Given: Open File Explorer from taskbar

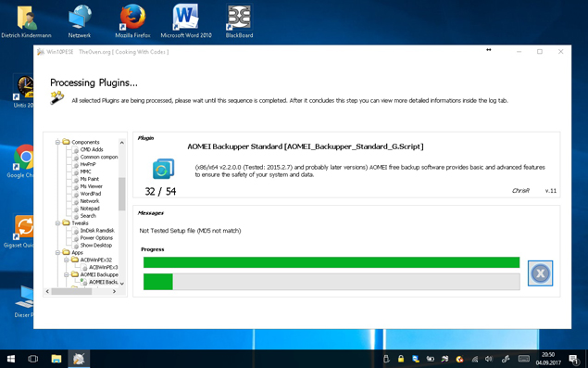Looking at the screenshot, I should point(56,359).
